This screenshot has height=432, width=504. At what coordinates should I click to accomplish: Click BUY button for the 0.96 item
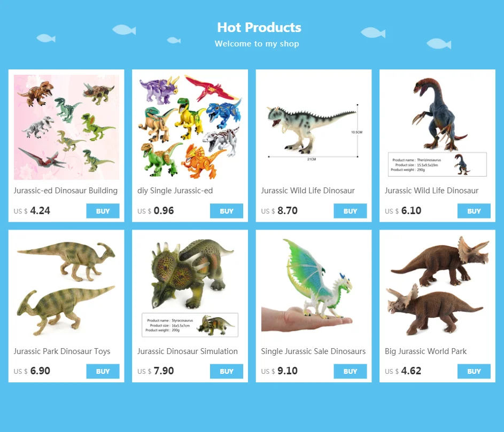pyautogui.click(x=227, y=211)
